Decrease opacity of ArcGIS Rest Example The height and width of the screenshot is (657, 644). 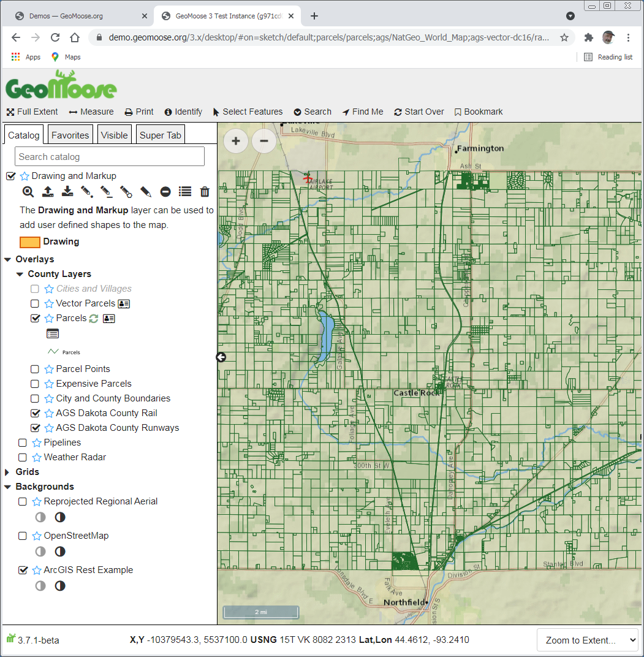pyautogui.click(x=40, y=586)
